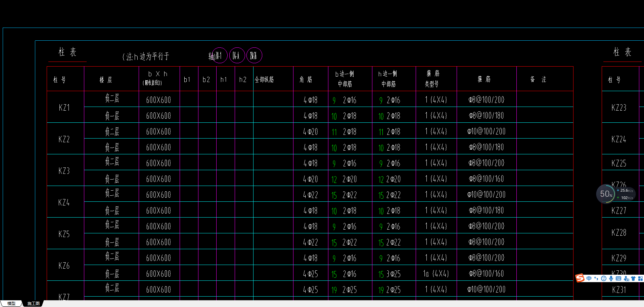The image size is (644, 307).
Task: Switch to the 模型 tab
Action: 11,303
